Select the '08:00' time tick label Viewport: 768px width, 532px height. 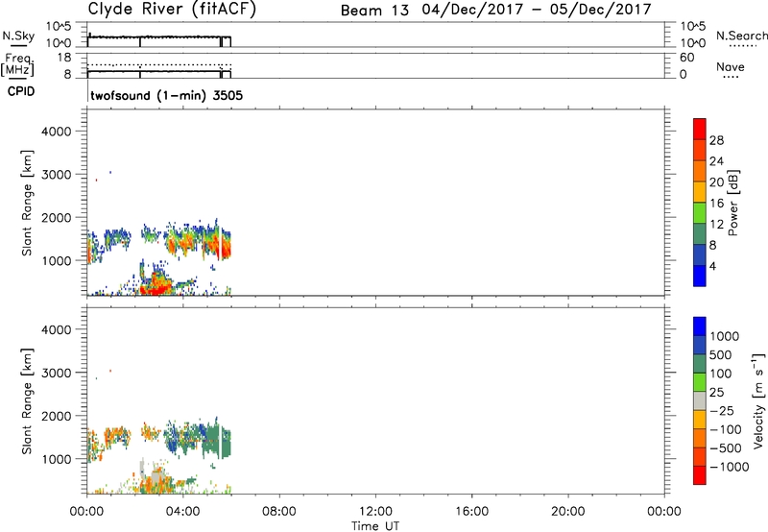[x=278, y=512]
